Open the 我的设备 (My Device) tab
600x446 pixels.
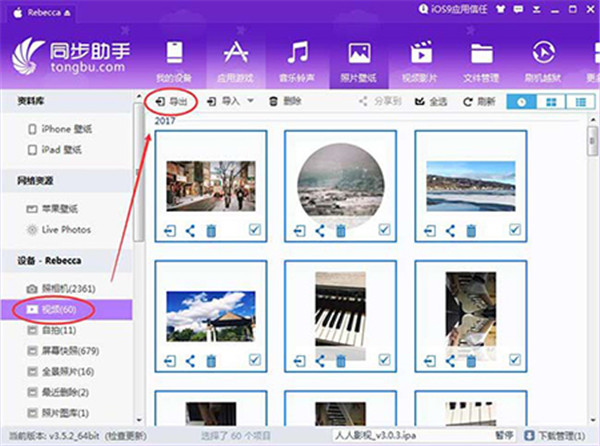point(171,60)
